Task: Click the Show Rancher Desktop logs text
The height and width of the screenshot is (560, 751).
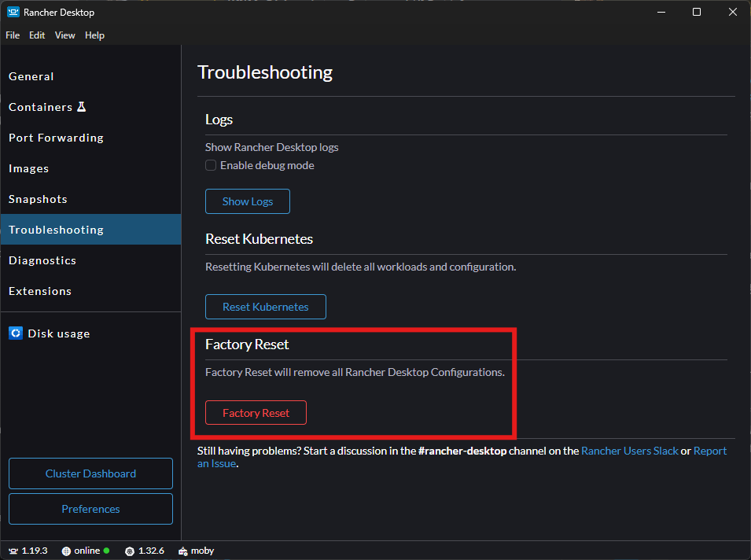Action: [272, 147]
